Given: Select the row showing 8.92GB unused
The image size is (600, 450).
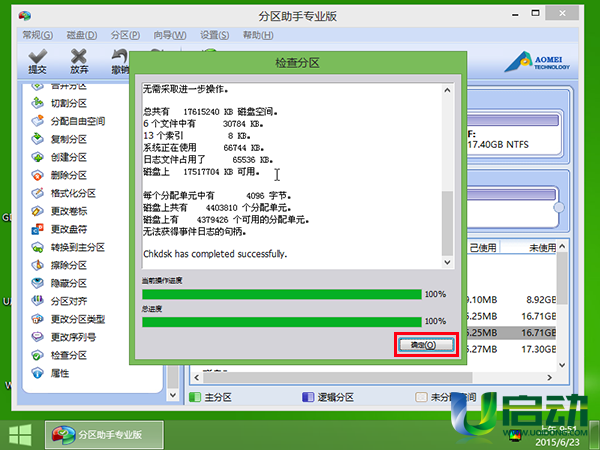Looking at the screenshot, I should click(511, 300).
